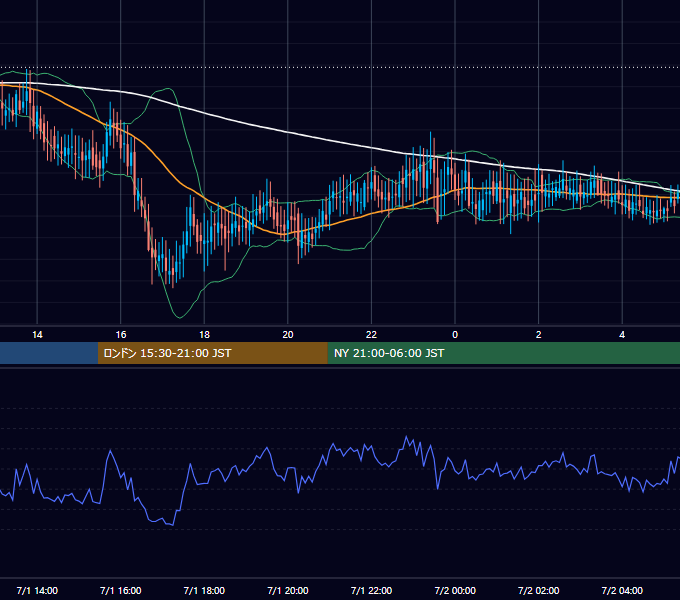
Task: Click the 7/1 16:00 time label
Action: [x=121, y=590]
